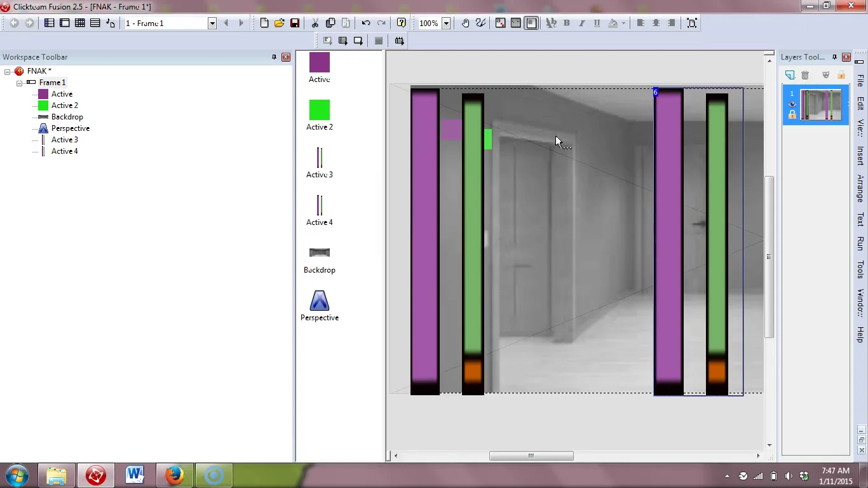Select Active 4 in workspace tree
Screen dimensions: 868x488
click(x=65, y=151)
